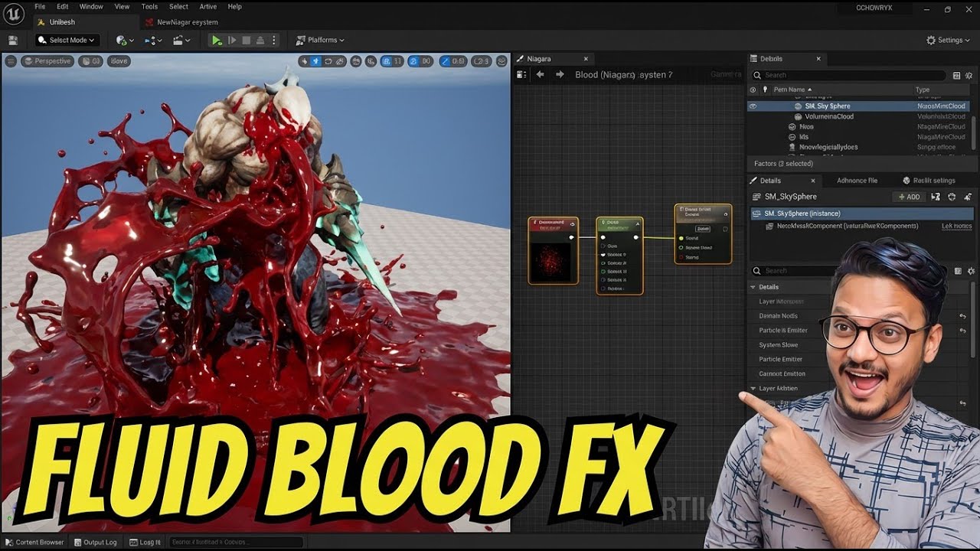This screenshot has height=551, width=980.
Task: Select the translate gizmo tool in viewport
Action: [317, 61]
